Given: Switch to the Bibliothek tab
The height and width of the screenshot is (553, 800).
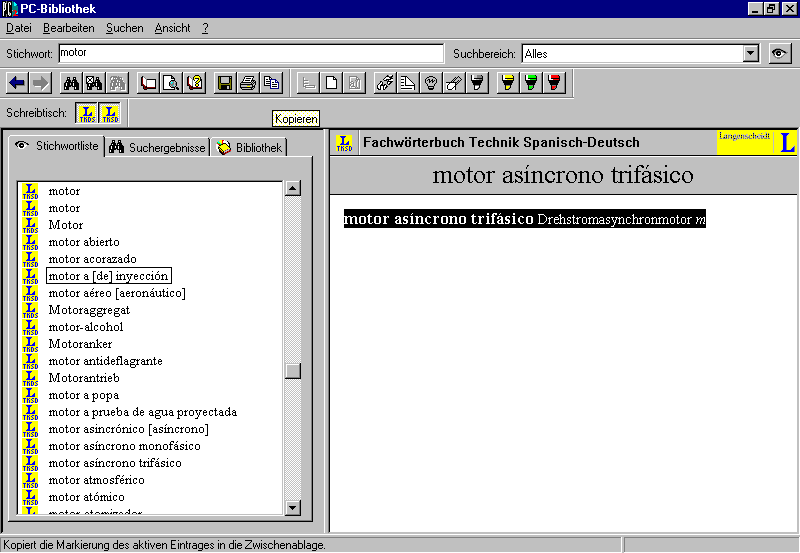Looking at the screenshot, I should point(250,148).
